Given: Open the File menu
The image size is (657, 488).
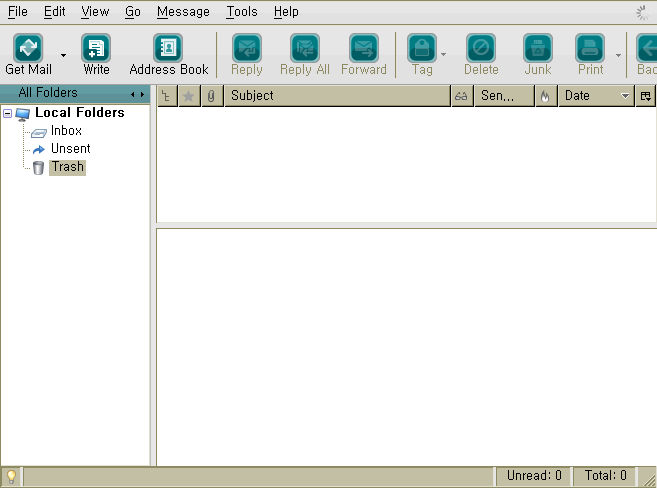Looking at the screenshot, I should [x=18, y=12].
